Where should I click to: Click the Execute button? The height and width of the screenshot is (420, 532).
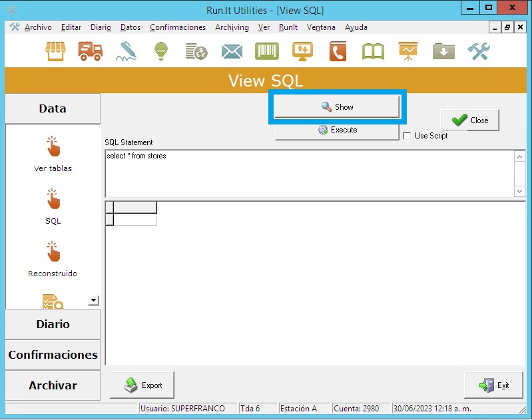click(337, 130)
